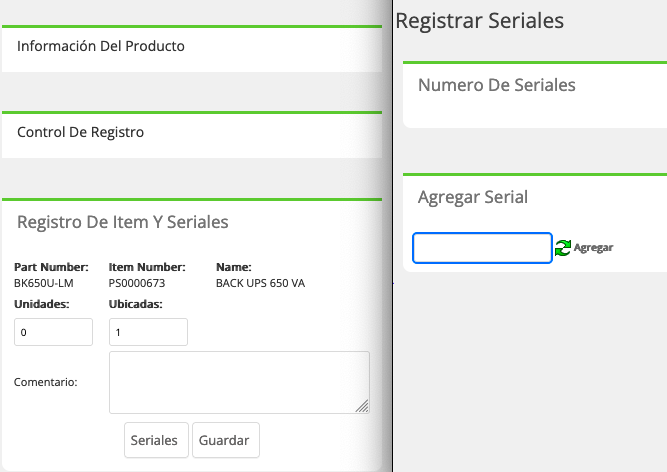Click the Comentario text area
Screen dimensions: 667x472
(x=239, y=382)
